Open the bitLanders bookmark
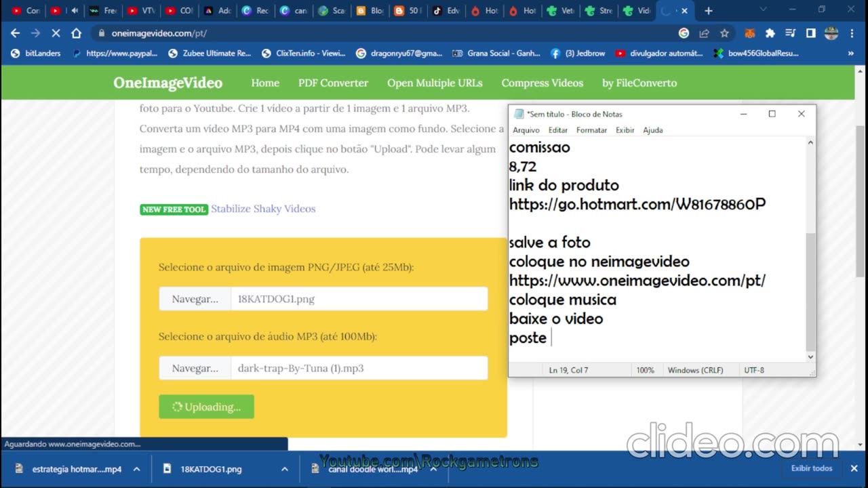The height and width of the screenshot is (488, 868). pos(36,53)
